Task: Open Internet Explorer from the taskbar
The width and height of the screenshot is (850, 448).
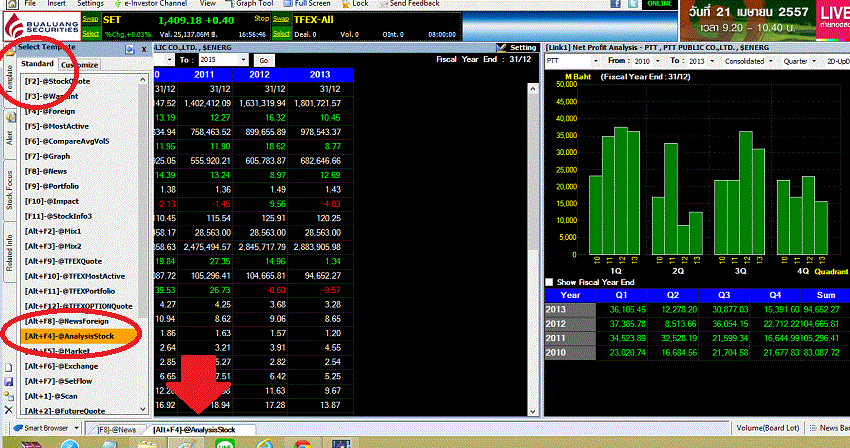Action: 264,444
